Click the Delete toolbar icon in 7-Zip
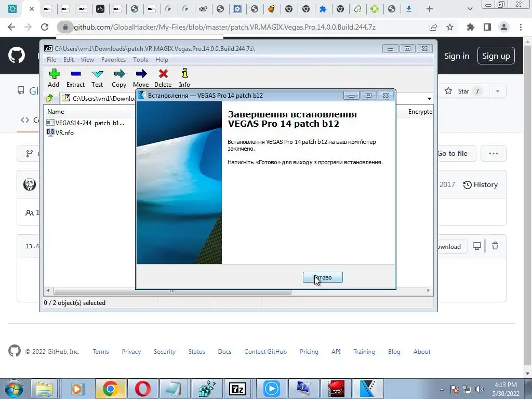This screenshot has width=532, height=399. 163,78
